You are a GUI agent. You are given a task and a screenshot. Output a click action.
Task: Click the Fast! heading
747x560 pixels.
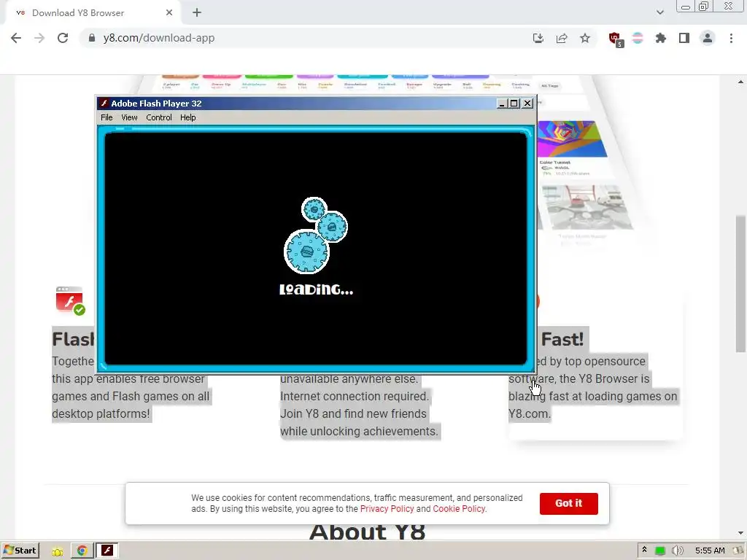pyautogui.click(x=562, y=340)
